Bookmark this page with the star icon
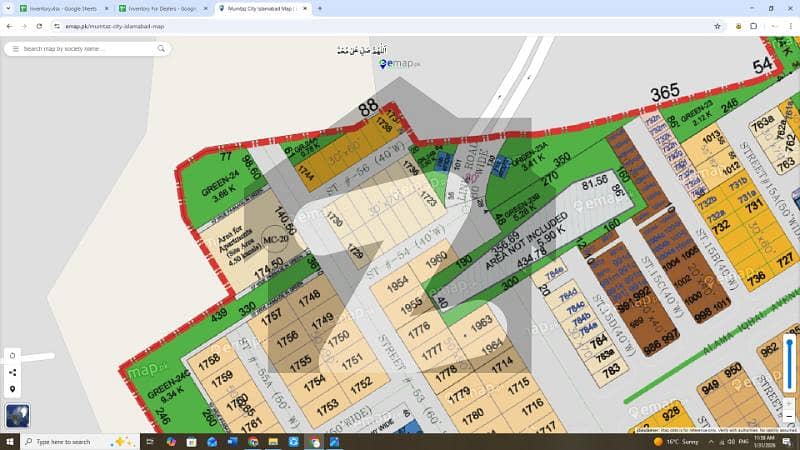The image size is (800, 450). pos(718,26)
